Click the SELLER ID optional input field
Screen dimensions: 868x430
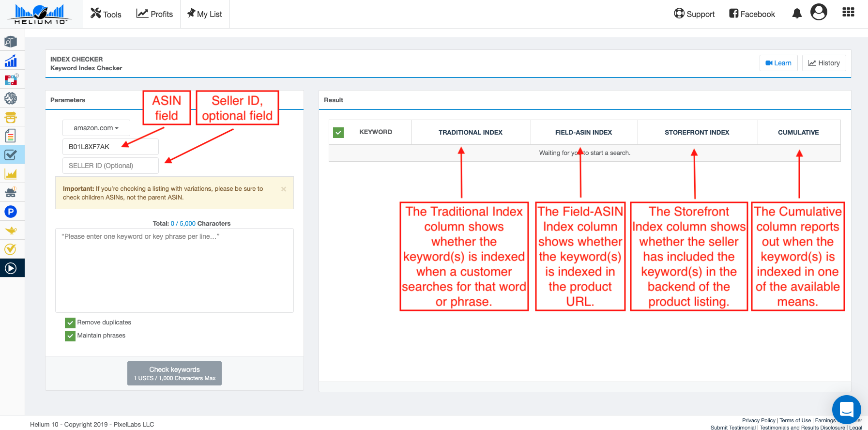click(x=110, y=166)
